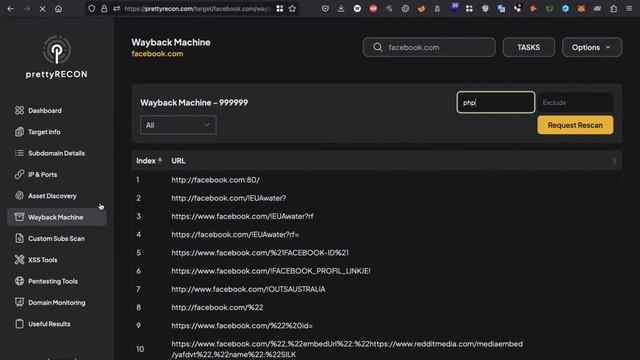Click the browser back arrow
The height and width of the screenshot is (360, 640).
(x=11, y=9)
